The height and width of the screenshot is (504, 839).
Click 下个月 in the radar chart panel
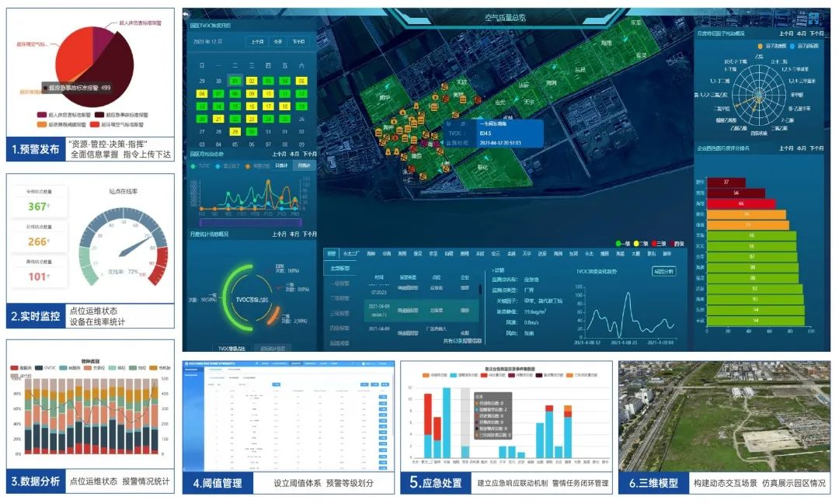(x=816, y=33)
